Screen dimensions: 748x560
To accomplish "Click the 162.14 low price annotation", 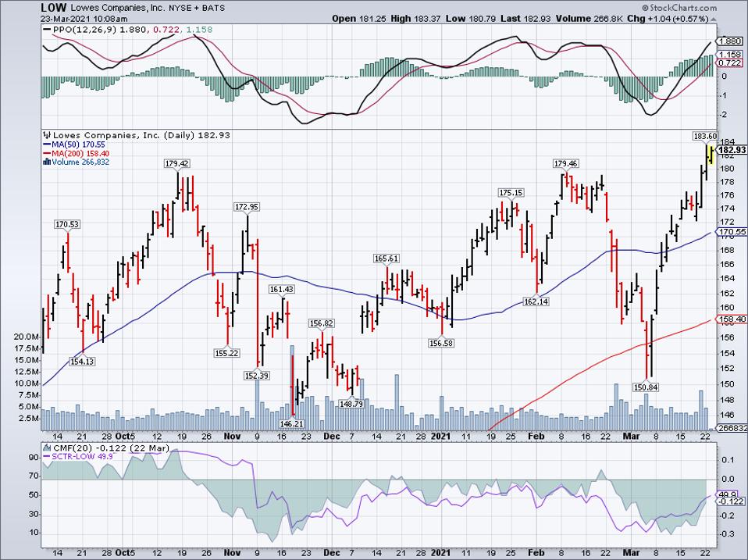I will (536, 302).
